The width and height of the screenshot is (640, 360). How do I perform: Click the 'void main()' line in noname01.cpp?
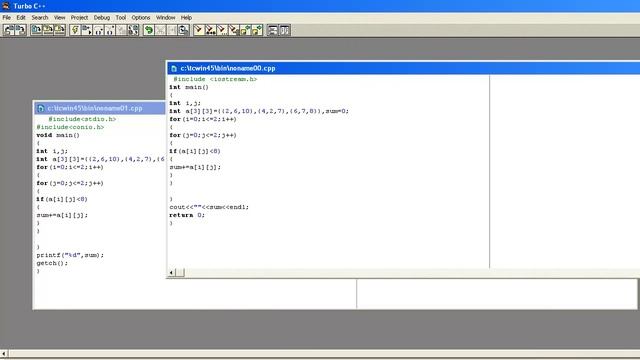(58, 135)
